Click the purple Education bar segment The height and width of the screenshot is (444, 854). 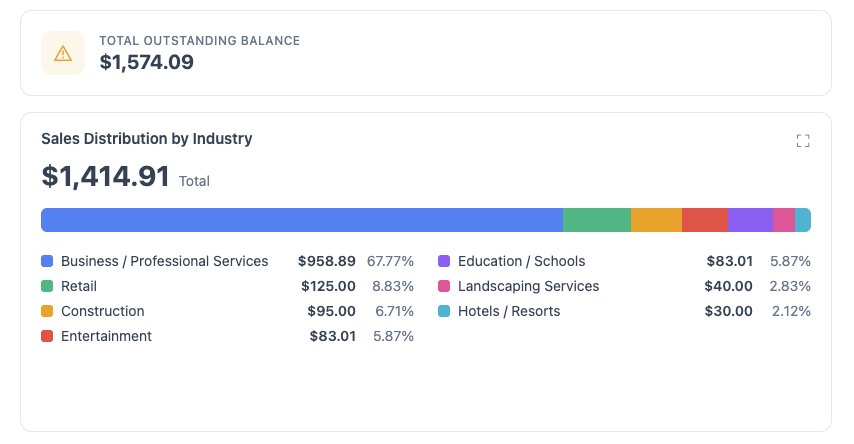(x=750, y=220)
